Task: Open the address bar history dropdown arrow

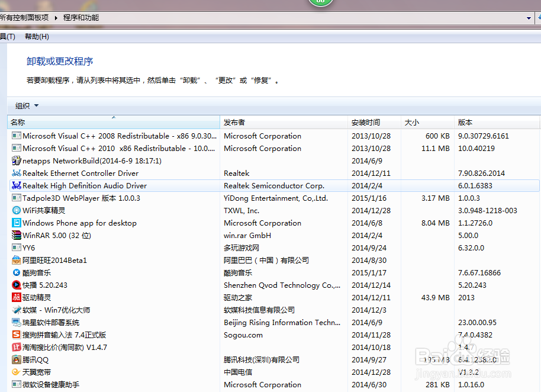Action: [529, 18]
